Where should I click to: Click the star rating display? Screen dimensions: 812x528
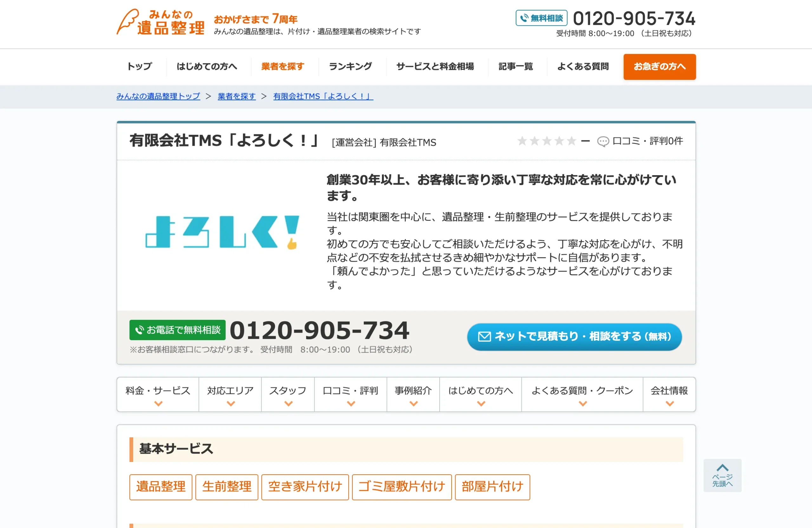tap(547, 141)
